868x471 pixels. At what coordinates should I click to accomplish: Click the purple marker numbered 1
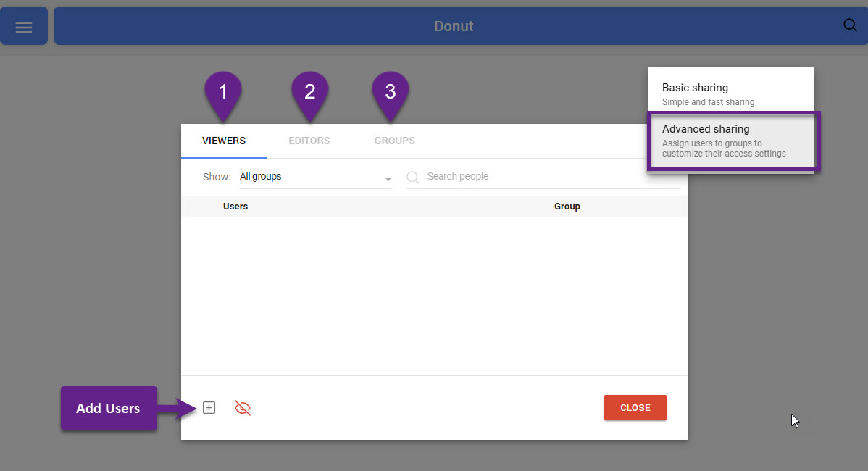pos(223,93)
